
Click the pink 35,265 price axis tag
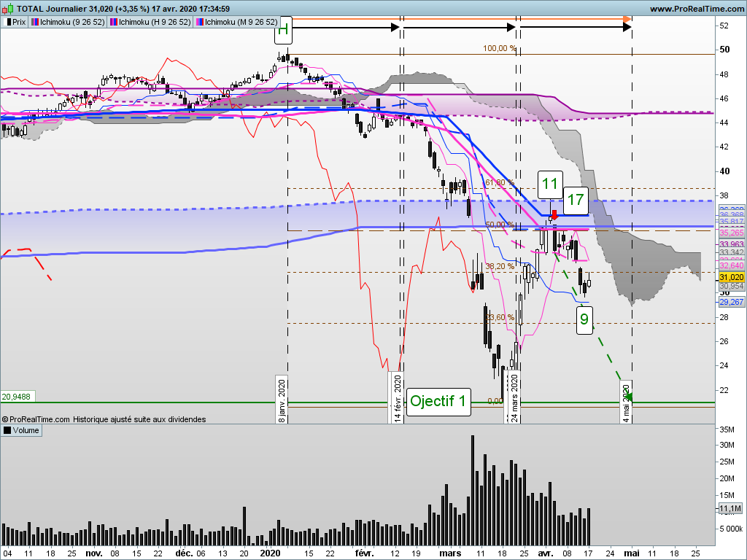(x=731, y=233)
